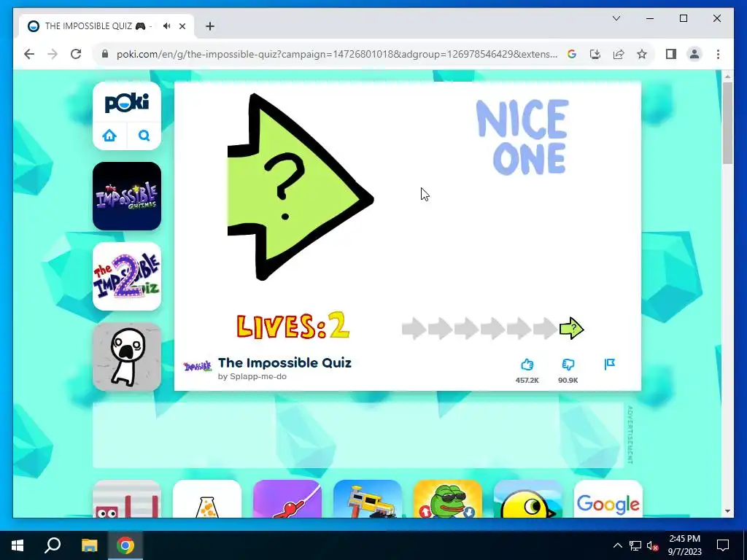Click the 90.9K dislikes count
This screenshot has width=747, height=560.
tap(568, 380)
